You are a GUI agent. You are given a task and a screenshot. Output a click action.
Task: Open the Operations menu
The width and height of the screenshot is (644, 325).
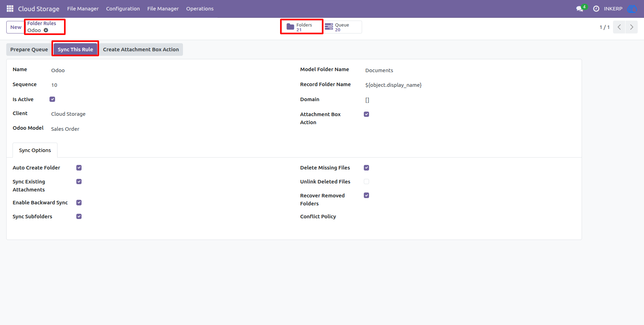pyautogui.click(x=200, y=9)
